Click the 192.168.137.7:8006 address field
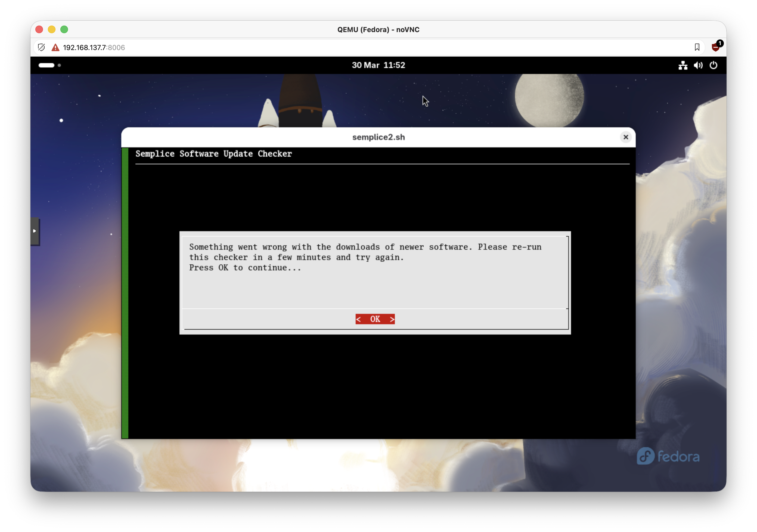Image resolution: width=757 pixels, height=532 pixels. pos(94,48)
